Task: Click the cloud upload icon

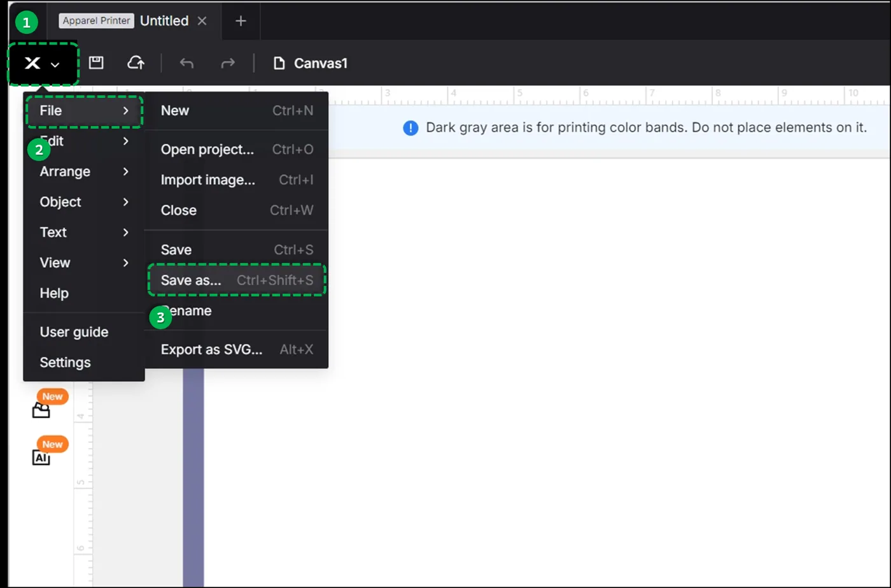Action: click(x=136, y=62)
